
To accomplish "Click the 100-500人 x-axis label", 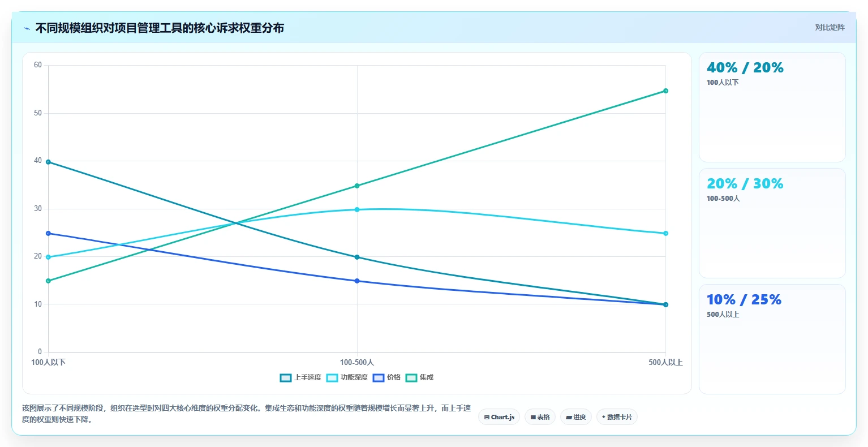I will [357, 362].
